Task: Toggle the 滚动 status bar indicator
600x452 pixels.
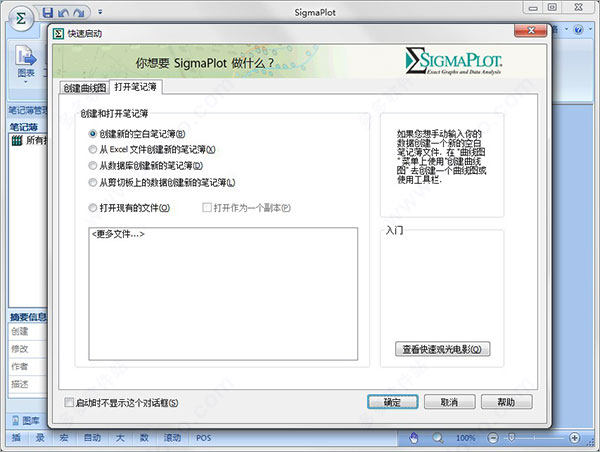Action: click(172, 438)
